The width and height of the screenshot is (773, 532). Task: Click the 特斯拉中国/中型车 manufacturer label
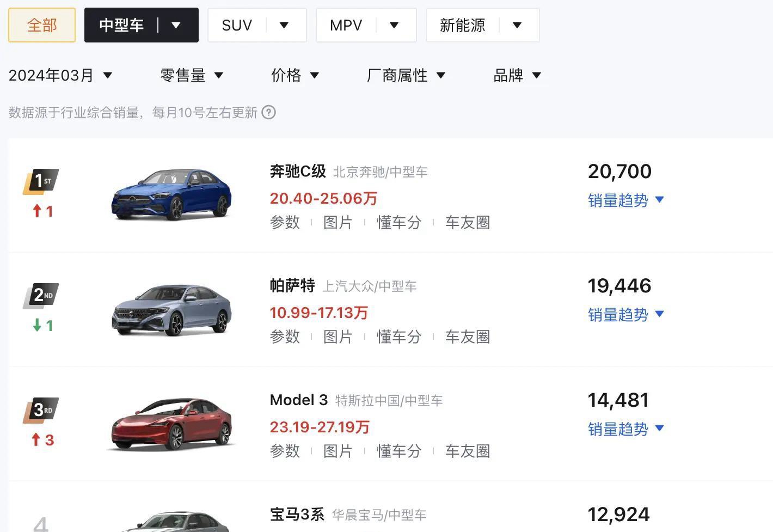coord(389,401)
